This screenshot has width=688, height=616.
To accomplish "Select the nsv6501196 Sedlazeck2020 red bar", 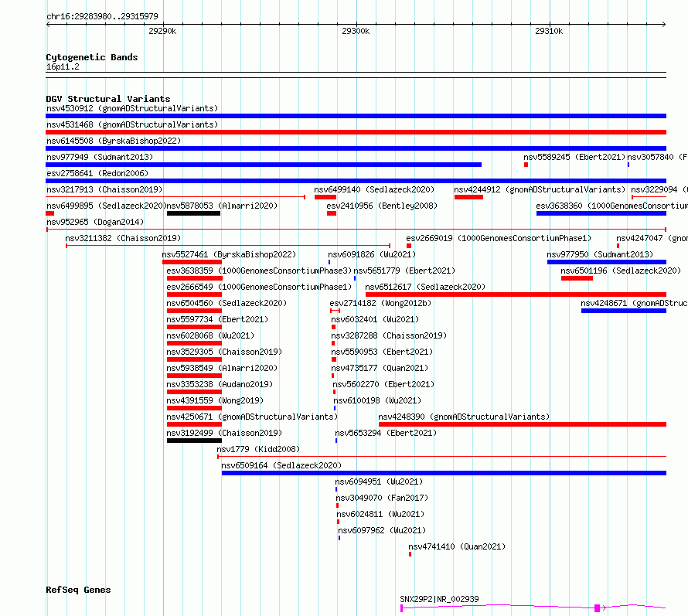I will 577,278.
